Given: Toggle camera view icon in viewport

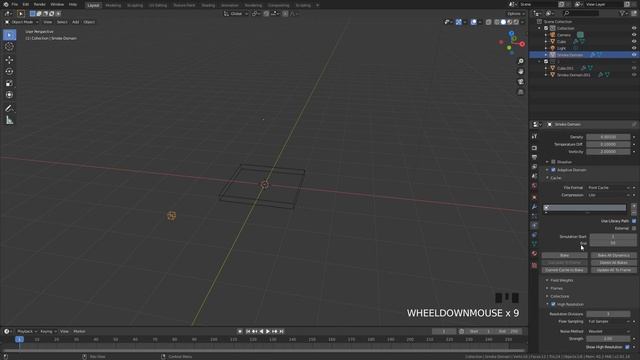Looking at the screenshot, I should [x=520, y=82].
